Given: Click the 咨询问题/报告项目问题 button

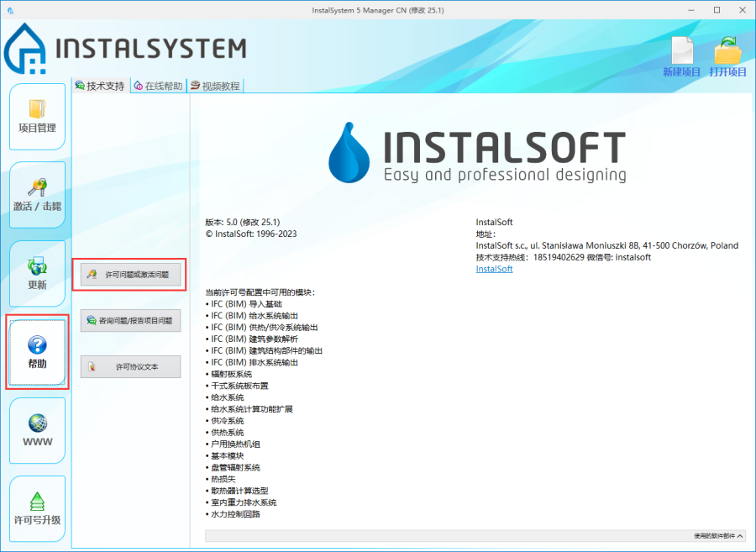Looking at the screenshot, I should [x=130, y=321].
